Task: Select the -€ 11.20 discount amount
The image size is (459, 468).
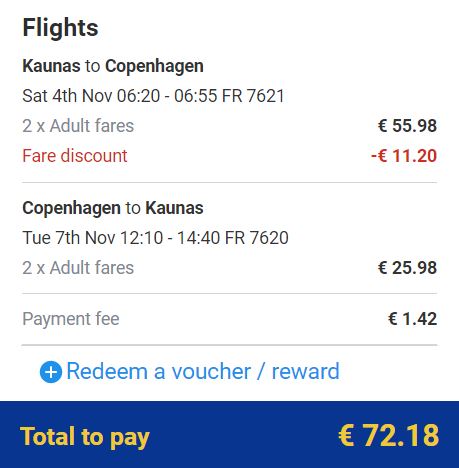Action: [x=404, y=156]
